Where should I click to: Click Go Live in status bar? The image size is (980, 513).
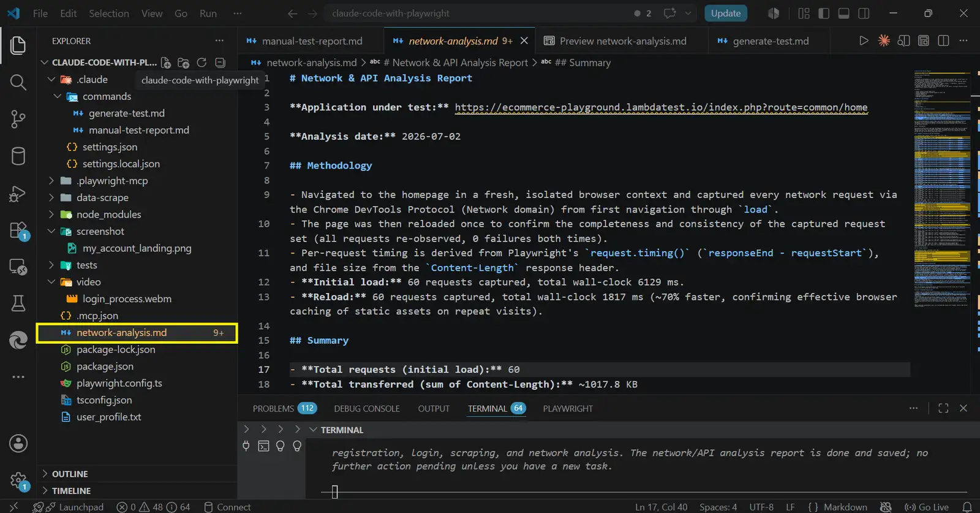(x=927, y=507)
